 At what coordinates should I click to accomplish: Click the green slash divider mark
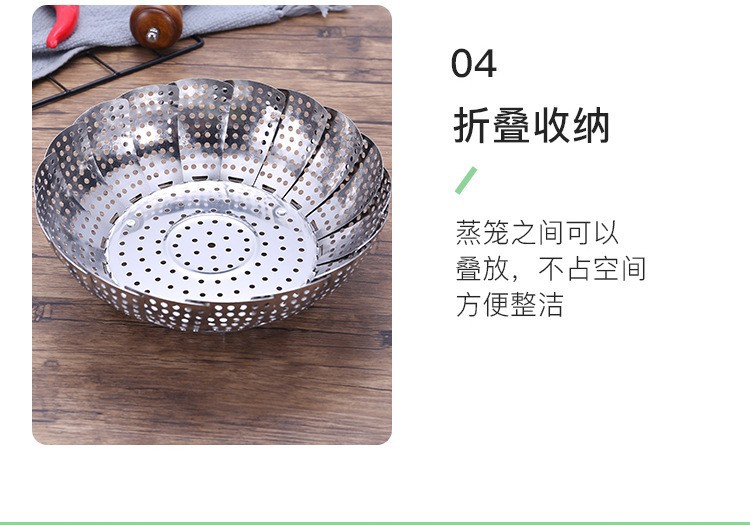point(466,180)
